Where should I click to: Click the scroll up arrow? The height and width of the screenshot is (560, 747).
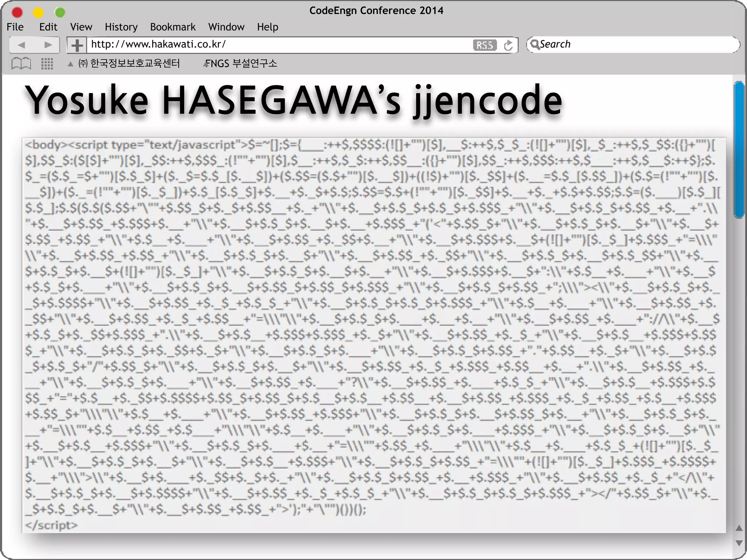739,528
